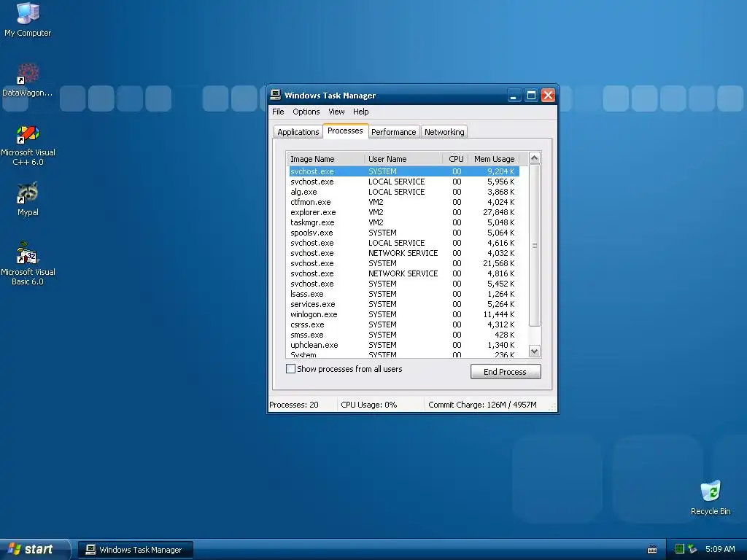
Task: Select the alg.exe process
Action: [404, 192]
